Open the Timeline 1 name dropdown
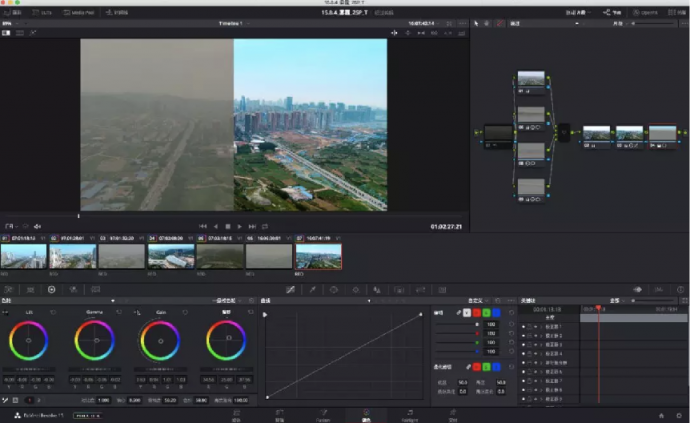This screenshot has width=690, height=423. (234, 23)
